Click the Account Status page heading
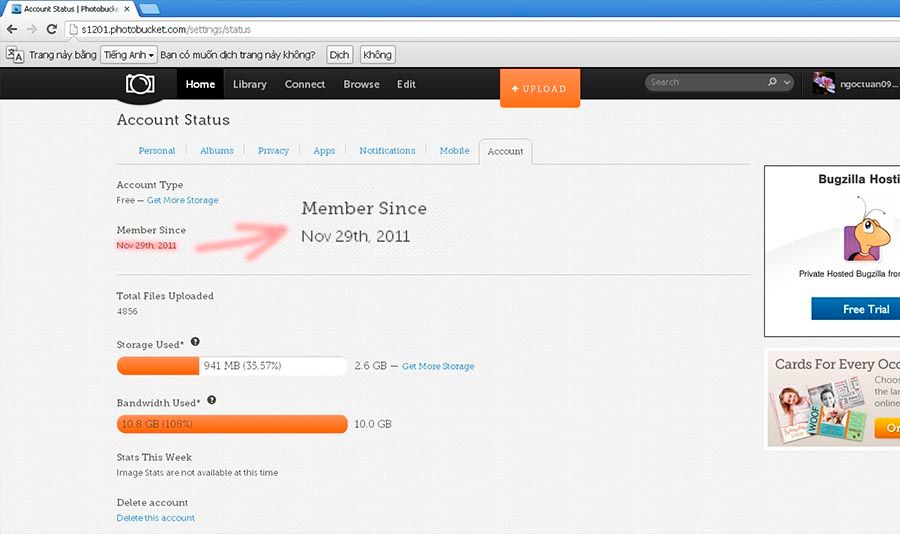The height and width of the screenshot is (534, 900). click(x=173, y=119)
